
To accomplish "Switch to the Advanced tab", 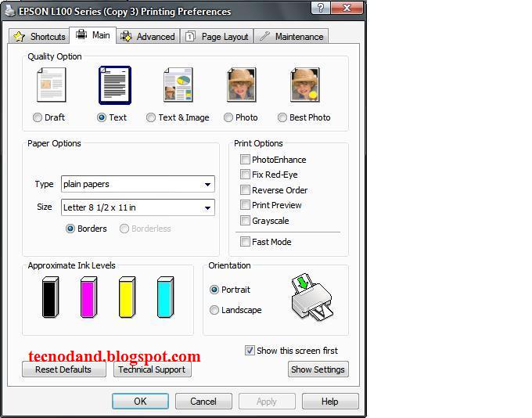I will click(x=149, y=36).
